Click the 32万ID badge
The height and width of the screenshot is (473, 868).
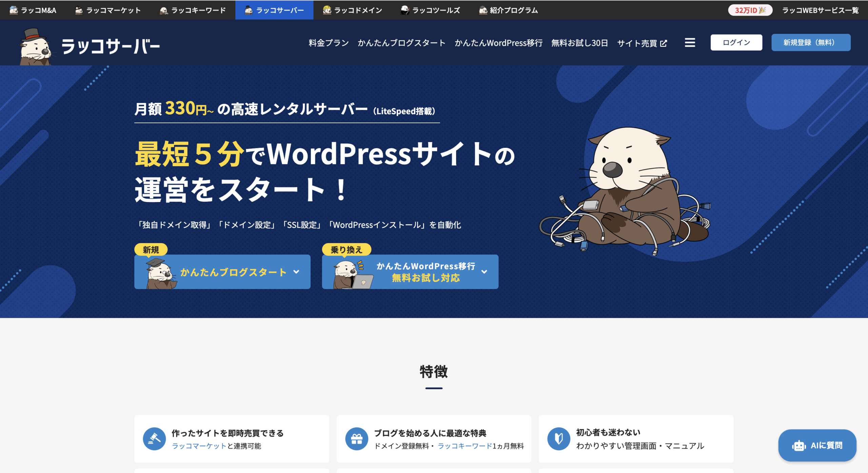[x=750, y=10]
